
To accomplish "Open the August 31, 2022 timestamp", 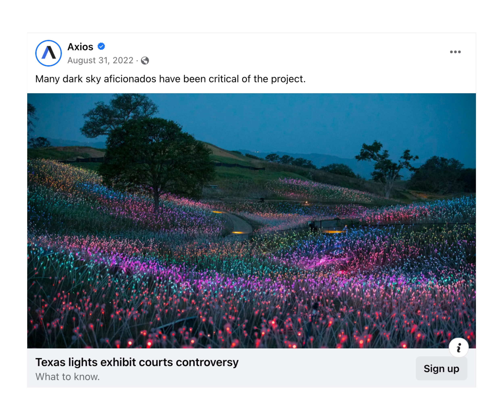I will pos(100,60).
